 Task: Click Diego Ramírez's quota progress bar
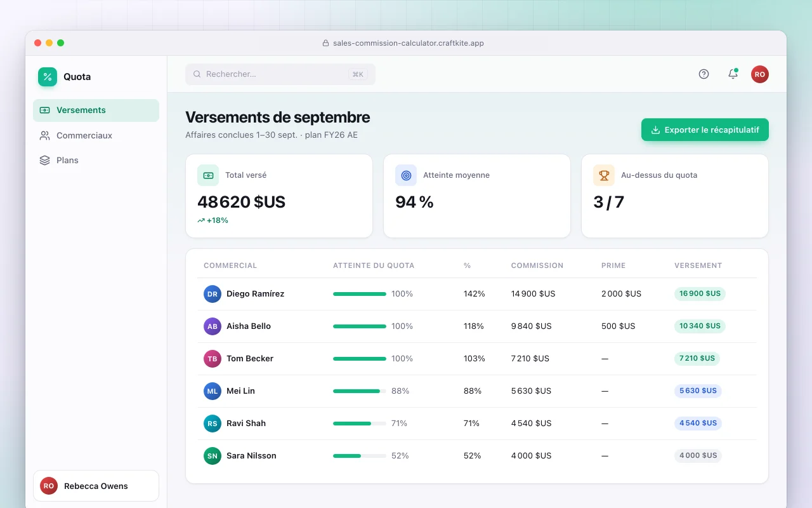click(x=360, y=294)
